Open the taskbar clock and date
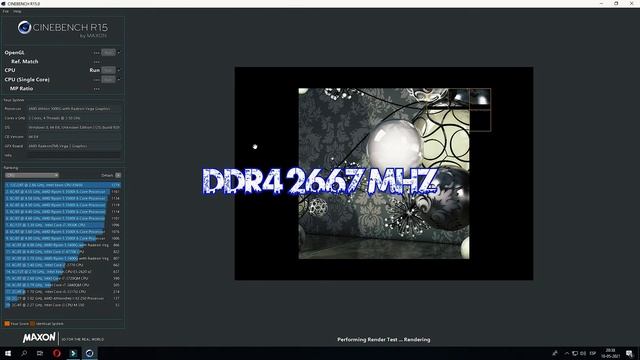 click(x=611, y=353)
